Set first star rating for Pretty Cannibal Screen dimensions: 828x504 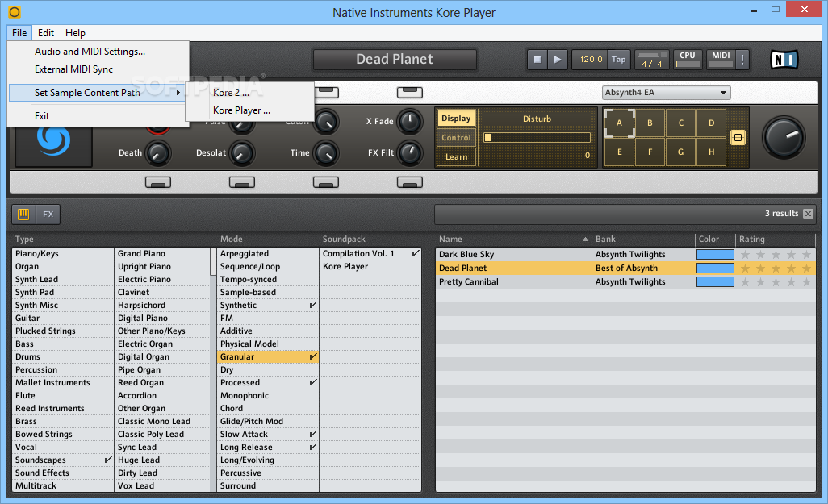745,281
